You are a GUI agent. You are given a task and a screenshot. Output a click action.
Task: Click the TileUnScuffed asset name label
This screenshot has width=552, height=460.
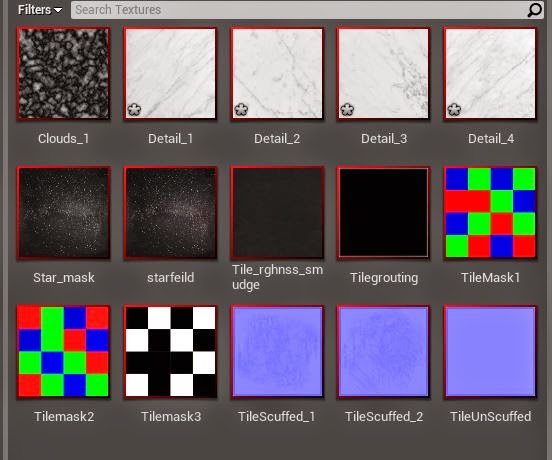pyautogui.click(x=491, y=417)
